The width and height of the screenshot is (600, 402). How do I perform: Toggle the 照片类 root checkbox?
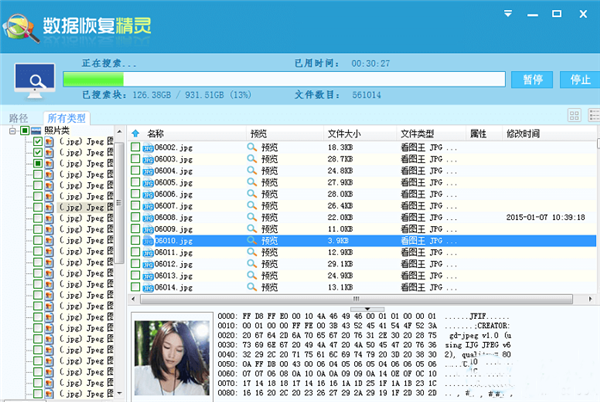point(24,131)
